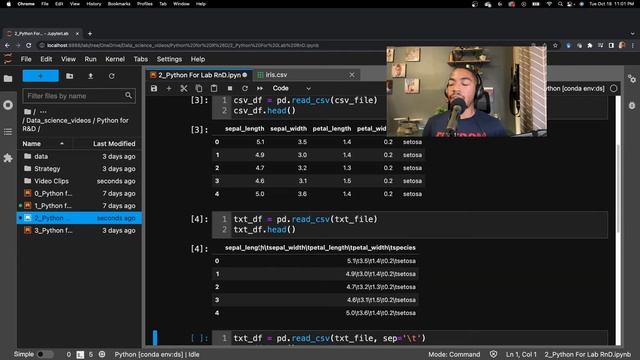
Task: Click Data_science_videos breadcrumb link
Action: [59, 120]
